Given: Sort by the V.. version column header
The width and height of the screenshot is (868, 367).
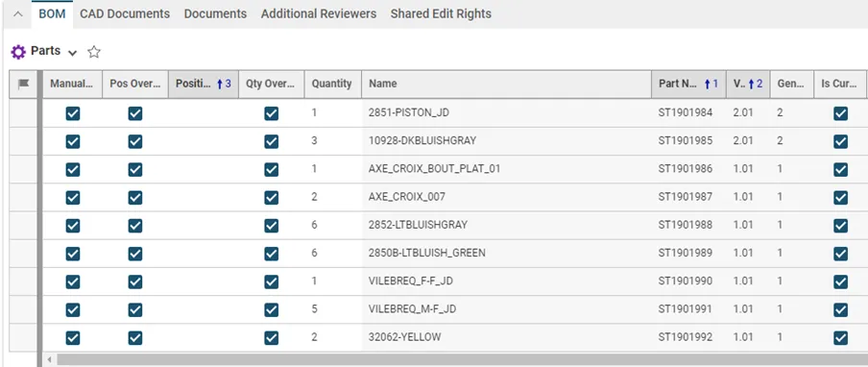Looking at the screenshot, I should coord(748,85).
